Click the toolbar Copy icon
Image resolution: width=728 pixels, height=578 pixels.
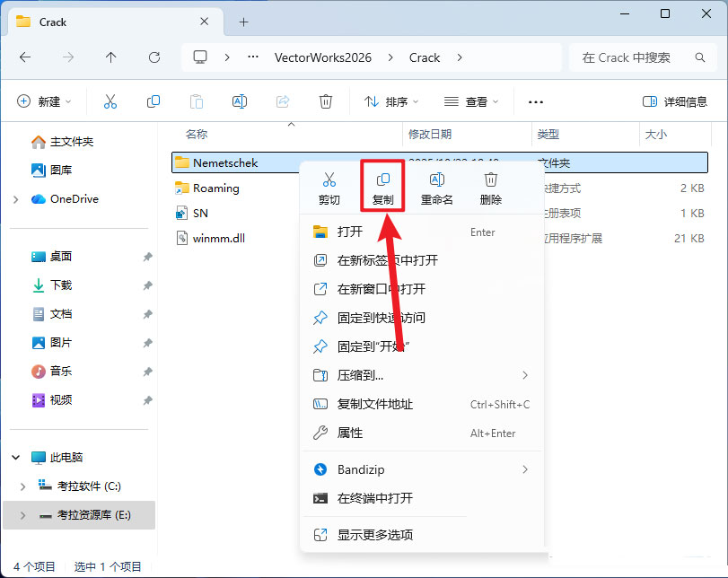(153, 101)
